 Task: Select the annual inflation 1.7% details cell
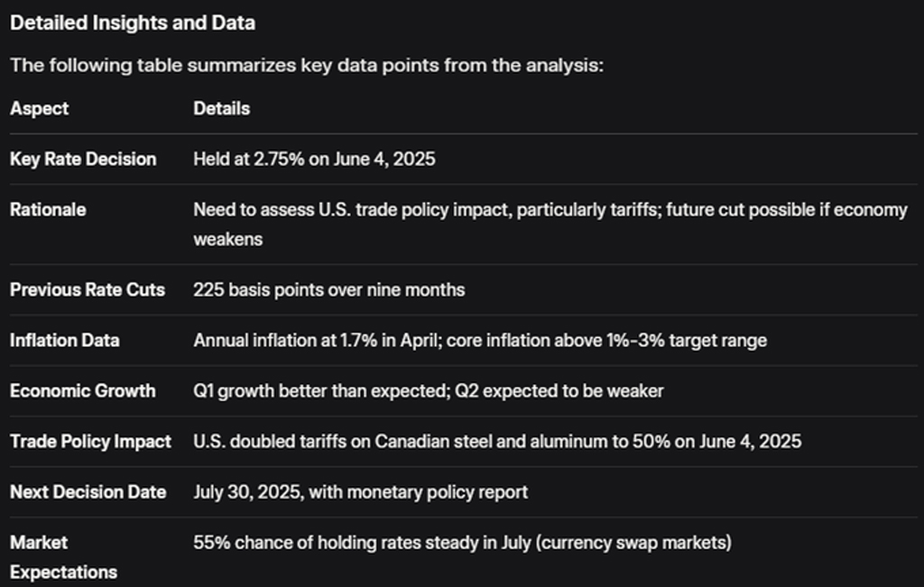pos(479,340)
